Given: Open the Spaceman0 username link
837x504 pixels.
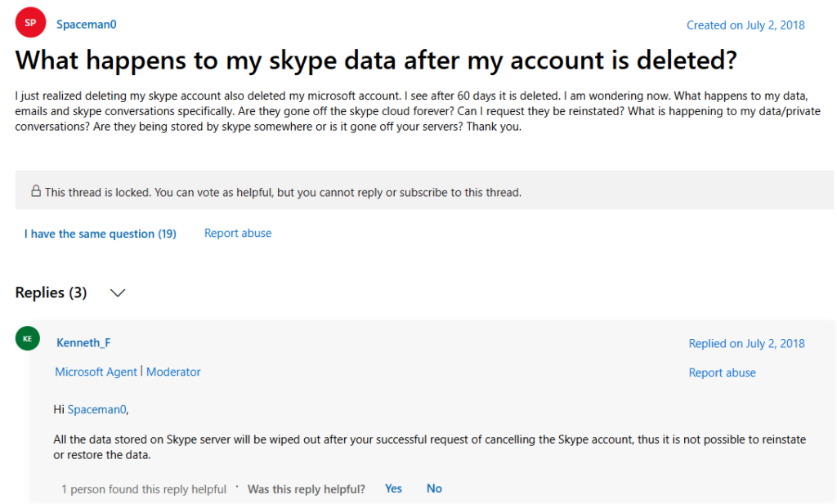Looking at the screenshot, I should point(86,24).
